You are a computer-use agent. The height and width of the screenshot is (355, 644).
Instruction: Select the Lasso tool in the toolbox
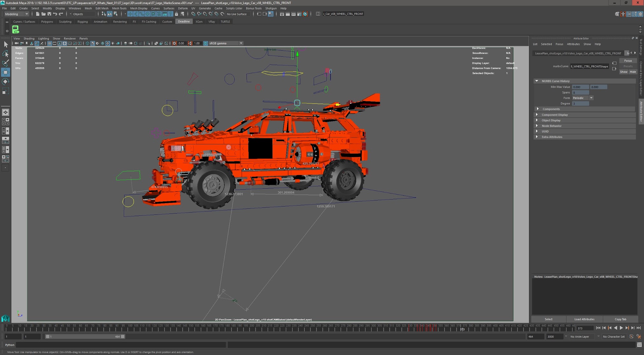5,54
